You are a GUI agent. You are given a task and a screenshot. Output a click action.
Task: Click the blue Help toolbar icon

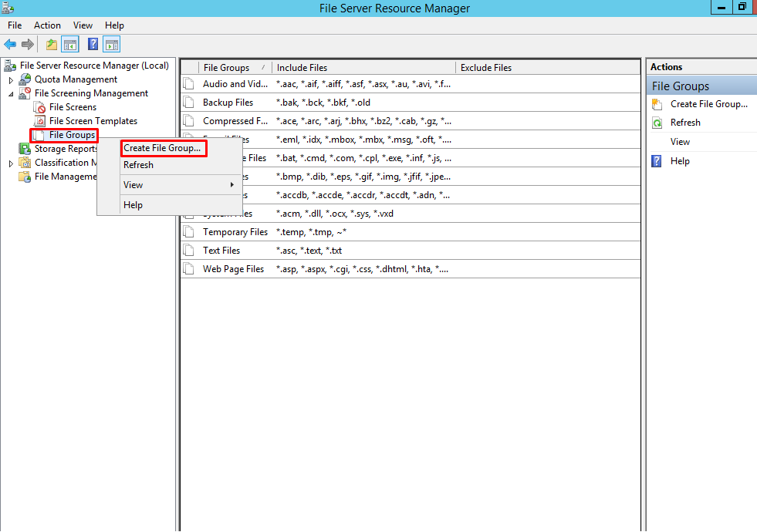[x=93, y=45]
